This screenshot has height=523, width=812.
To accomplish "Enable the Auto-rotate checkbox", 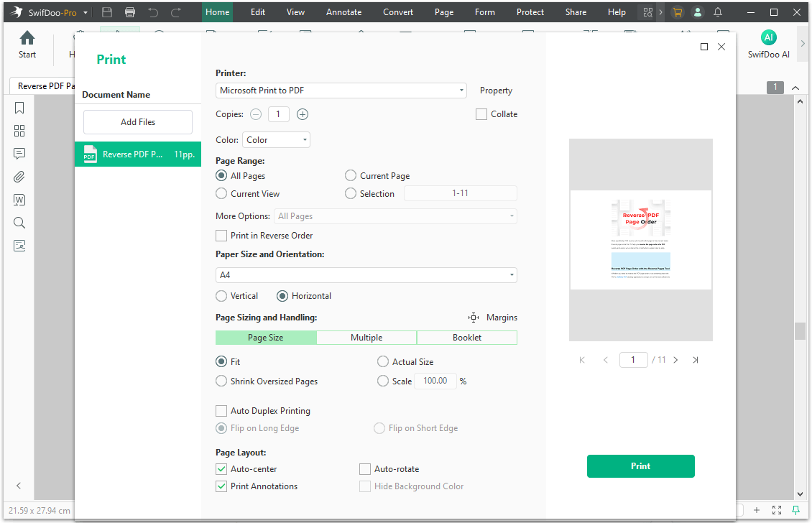I will [x=365, y=469].
